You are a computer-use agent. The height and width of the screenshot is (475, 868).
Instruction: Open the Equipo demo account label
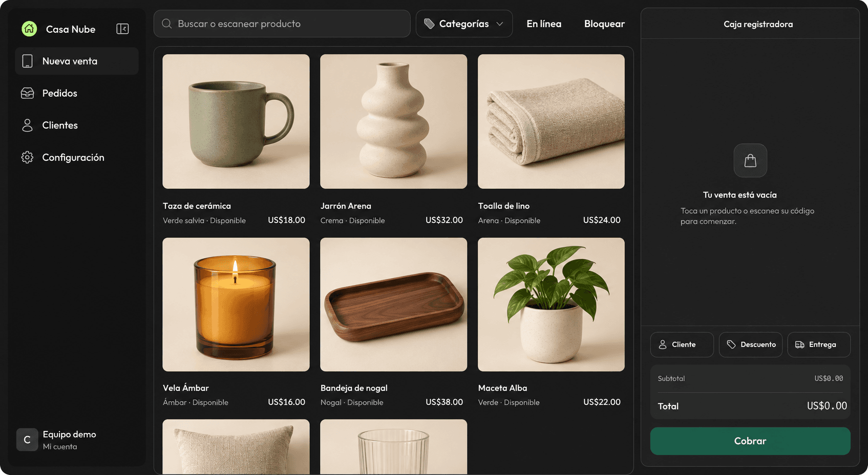pyautogui.click(x=70, y=434)
